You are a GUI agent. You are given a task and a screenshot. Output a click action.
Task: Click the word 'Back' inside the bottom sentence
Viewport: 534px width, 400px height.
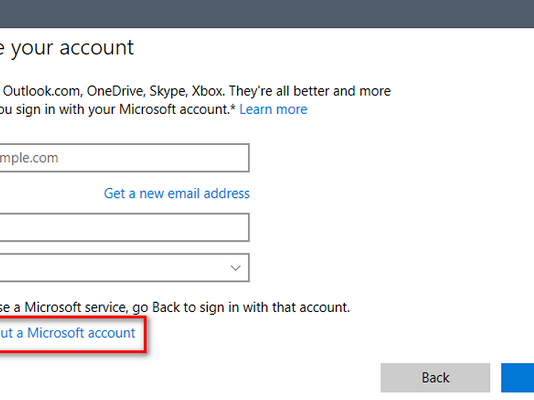166,307
